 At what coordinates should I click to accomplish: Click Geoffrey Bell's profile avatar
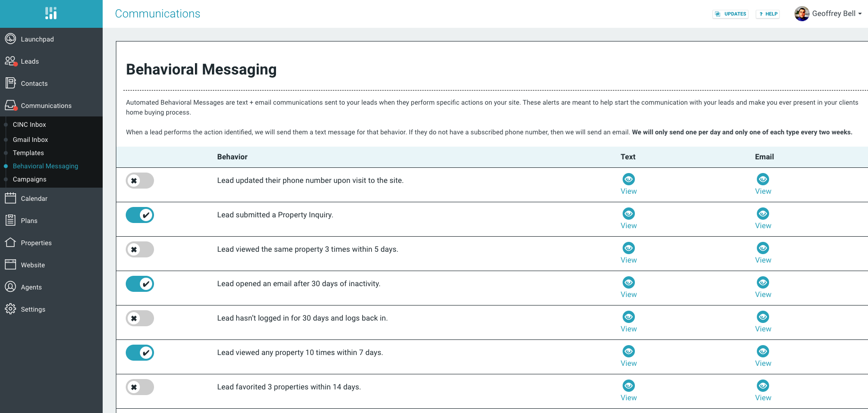[802, 14]
